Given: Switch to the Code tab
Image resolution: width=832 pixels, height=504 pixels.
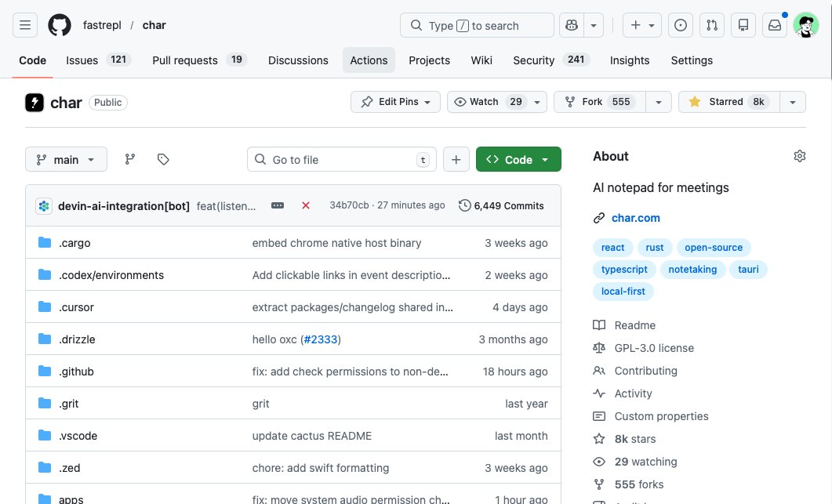Looking at the screenshot, I should tap(32, 60).
